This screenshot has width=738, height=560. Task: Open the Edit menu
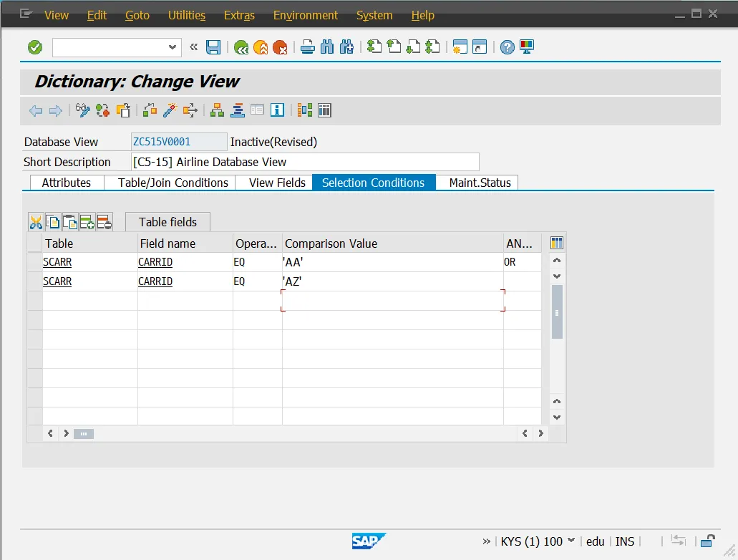pyautogui.click(x=97, y=15)
